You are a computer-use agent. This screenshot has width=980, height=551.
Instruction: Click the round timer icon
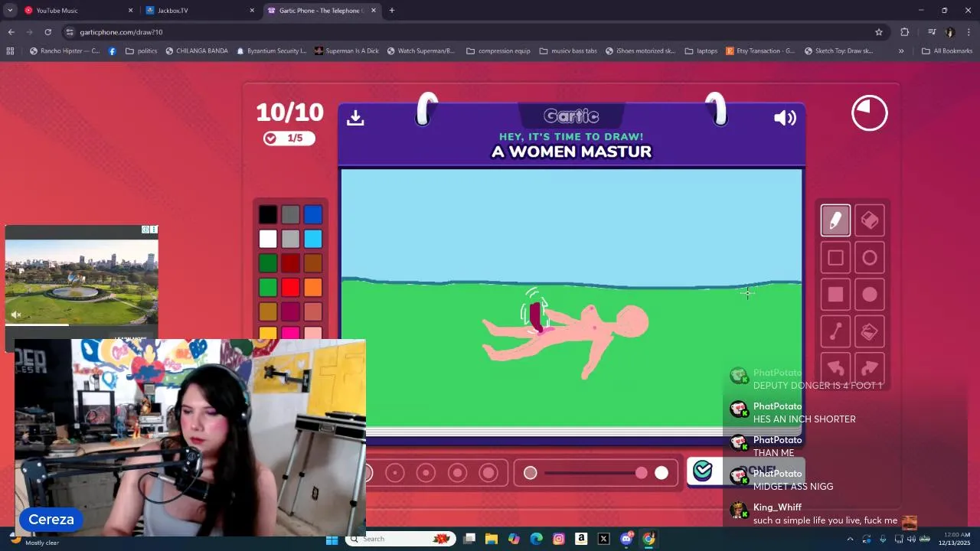click(x=870, y=113)
